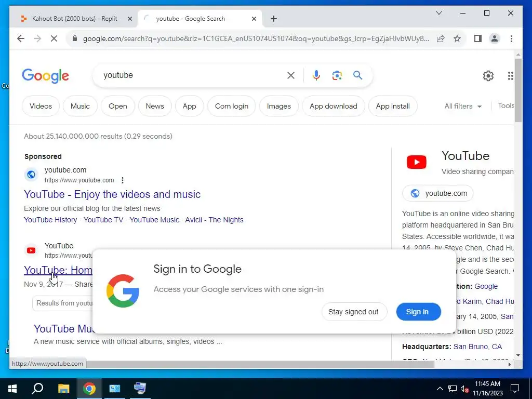
Task: Open File Explorer from the taskbar
Action: [x=63, y=389]
